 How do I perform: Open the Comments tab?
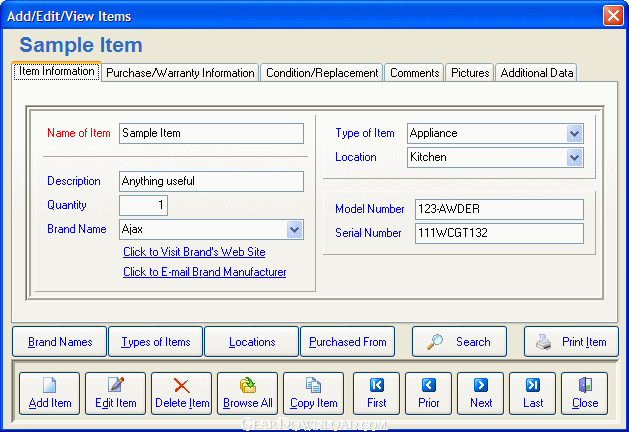414,73
